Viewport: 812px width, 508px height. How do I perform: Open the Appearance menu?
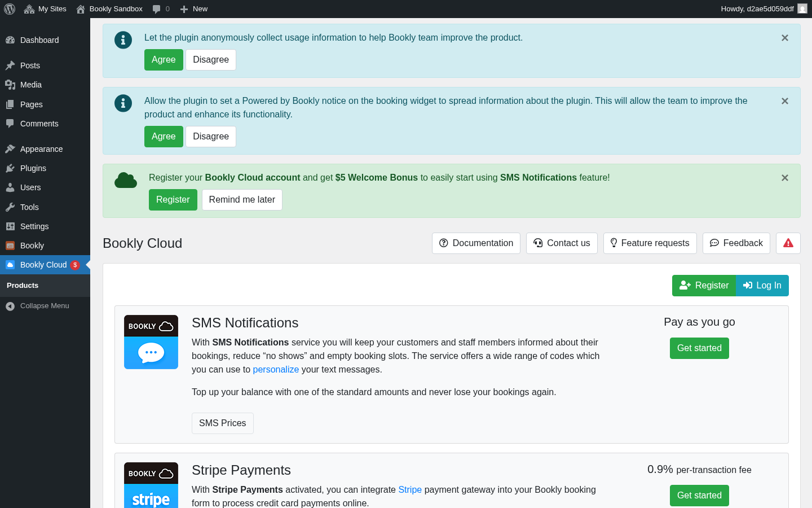pos(45,149)
